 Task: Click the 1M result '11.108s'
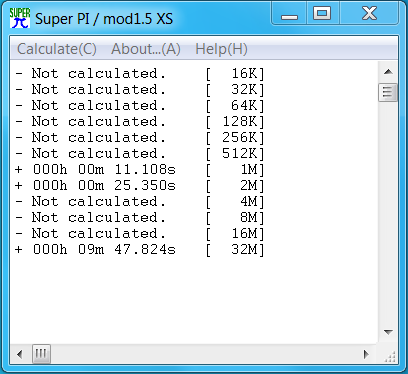(x=145, y=170)
